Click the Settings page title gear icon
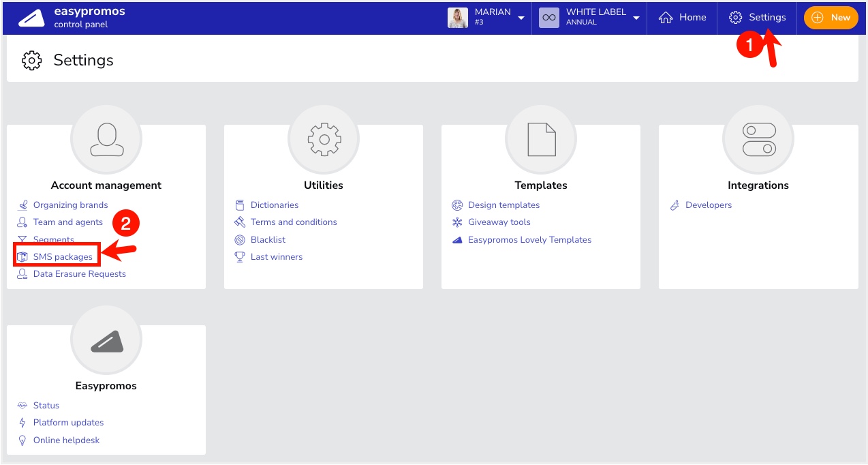This screenshot has height=465, width=868. (31, 60)
